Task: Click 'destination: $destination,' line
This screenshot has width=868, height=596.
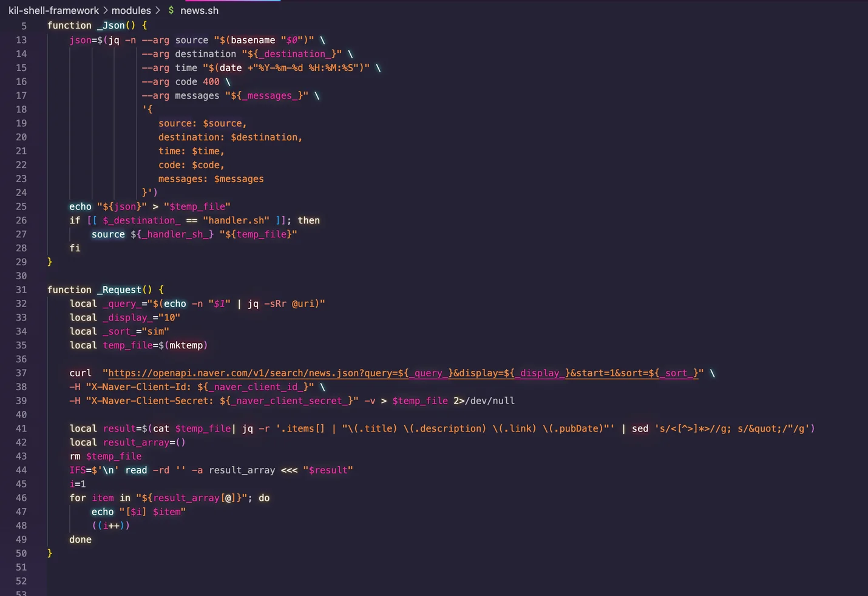Action: pos(230,137)
